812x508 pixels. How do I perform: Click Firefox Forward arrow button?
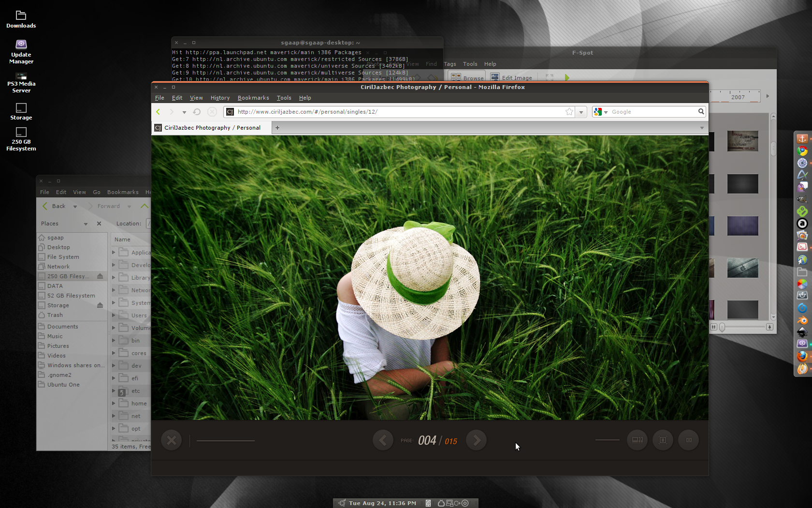click(x=171, y=112)
